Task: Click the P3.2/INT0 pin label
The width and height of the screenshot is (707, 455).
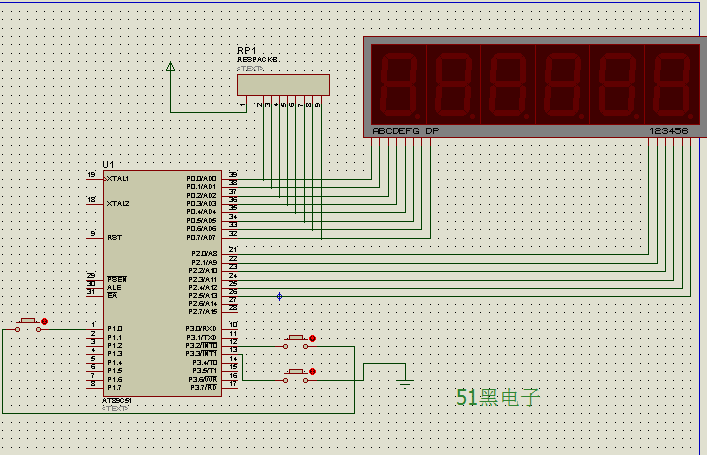Action: tap(201, 345)
